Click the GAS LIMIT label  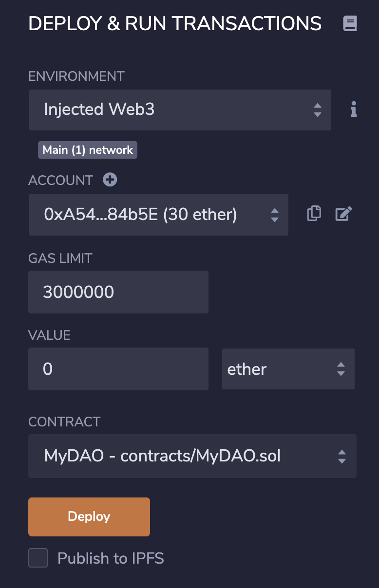pyautogui.click(x=60, y=258)
